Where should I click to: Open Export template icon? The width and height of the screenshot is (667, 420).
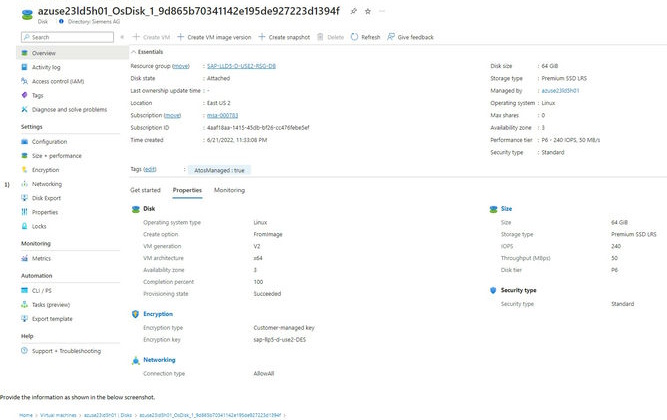coord(25,319)
